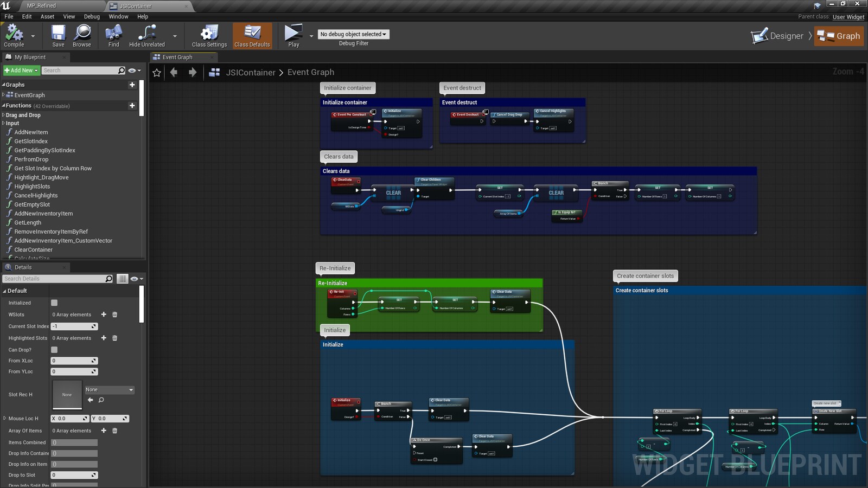The image size is (868, 488).
Task: Adjust the Current Slot Index value slider
Action: 74,326
